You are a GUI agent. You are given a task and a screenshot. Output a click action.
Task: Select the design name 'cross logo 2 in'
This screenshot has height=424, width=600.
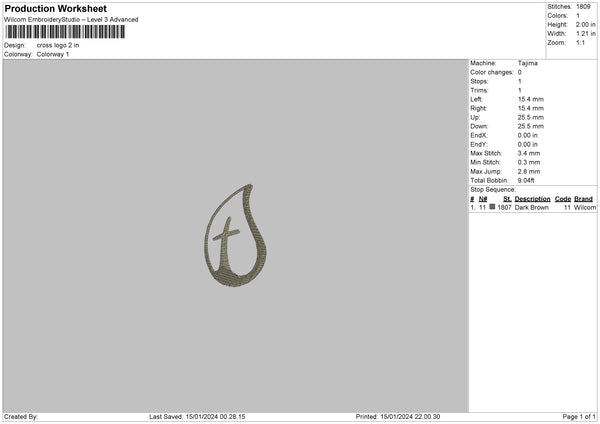coord(58,45)
